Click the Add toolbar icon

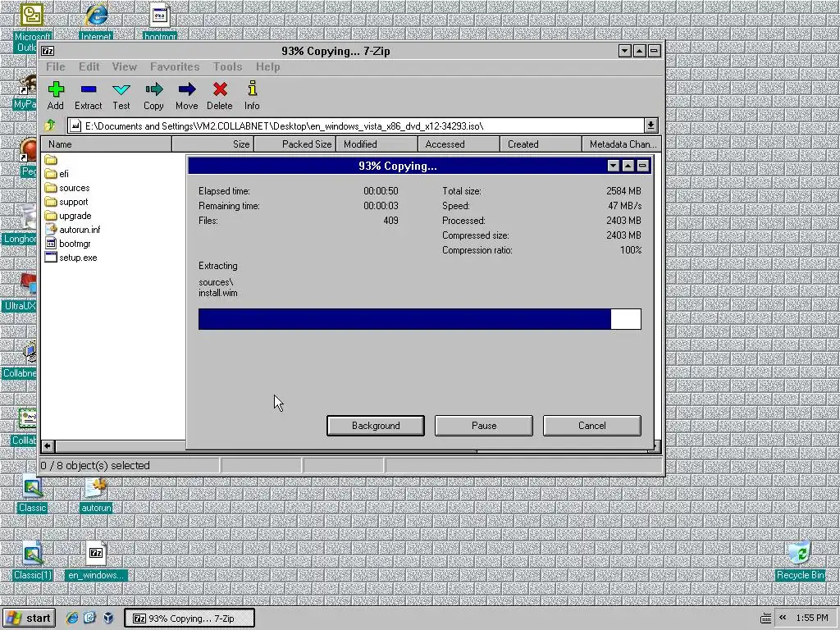click(56, 89)
